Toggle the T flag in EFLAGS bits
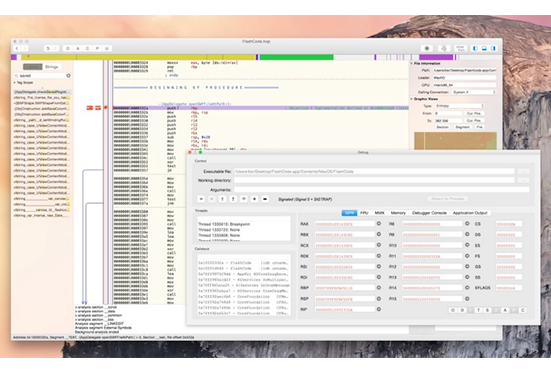This screenshot has height=371, width=551. [x=479, y=310]
